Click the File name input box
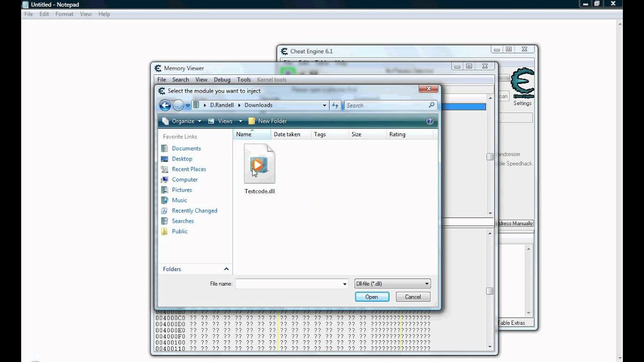 (x=288, y=284)
